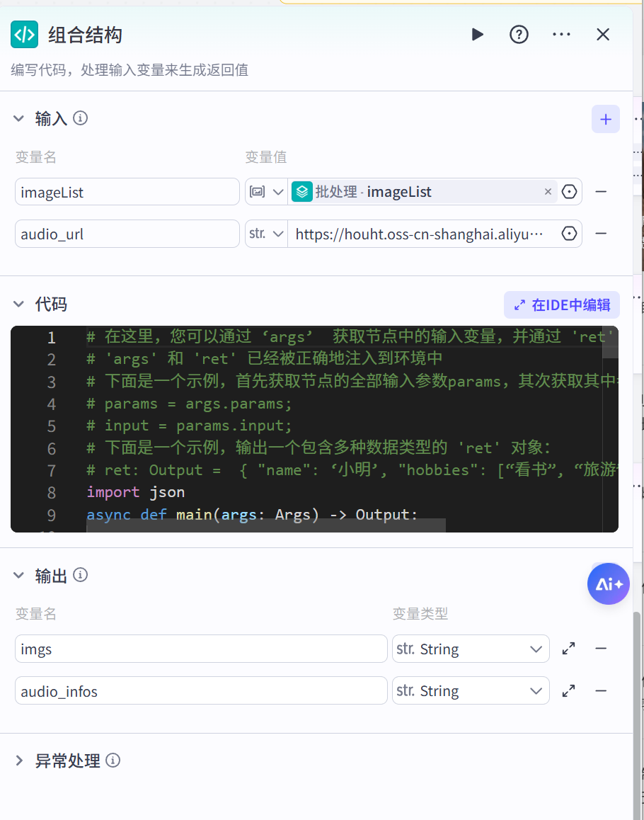Remove the 批处理·imageList variable tag
644x820 pixels.
[548, 191]
